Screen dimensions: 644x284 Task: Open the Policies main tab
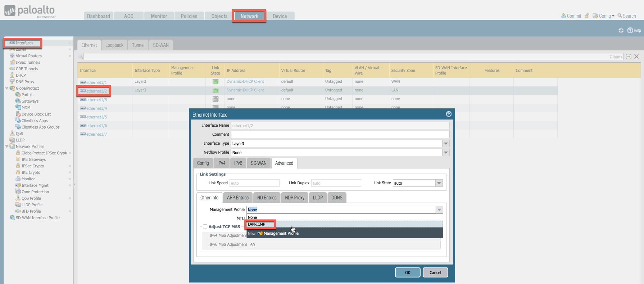click(189, 16)
